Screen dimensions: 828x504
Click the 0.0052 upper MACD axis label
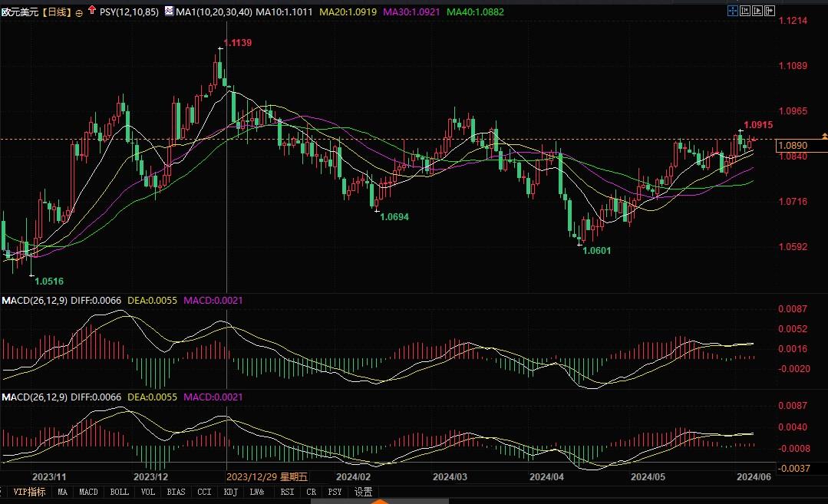click(793, 329)
